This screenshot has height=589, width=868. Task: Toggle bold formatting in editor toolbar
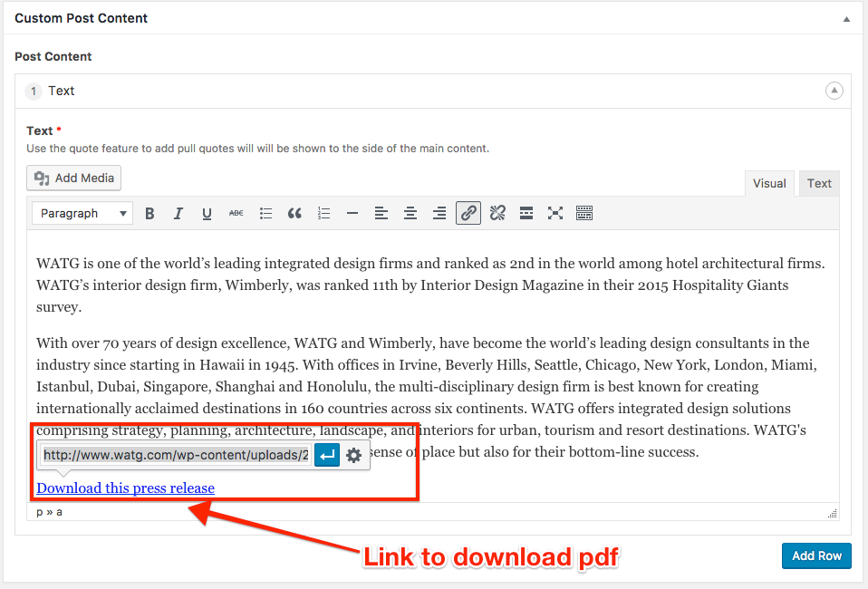click(x=149, y=214)
